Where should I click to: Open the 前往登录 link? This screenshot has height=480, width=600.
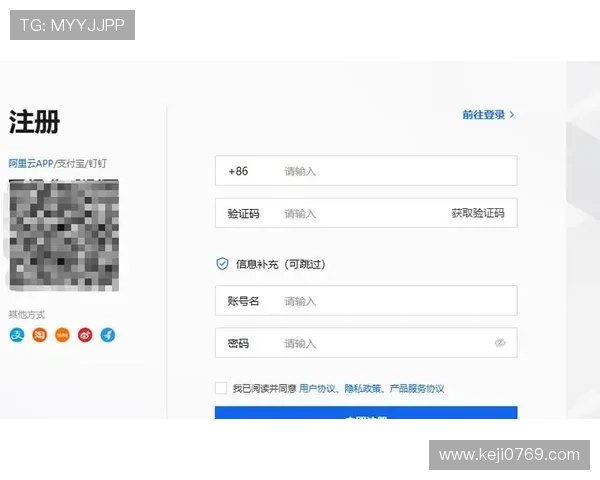(x=488, y=114)
